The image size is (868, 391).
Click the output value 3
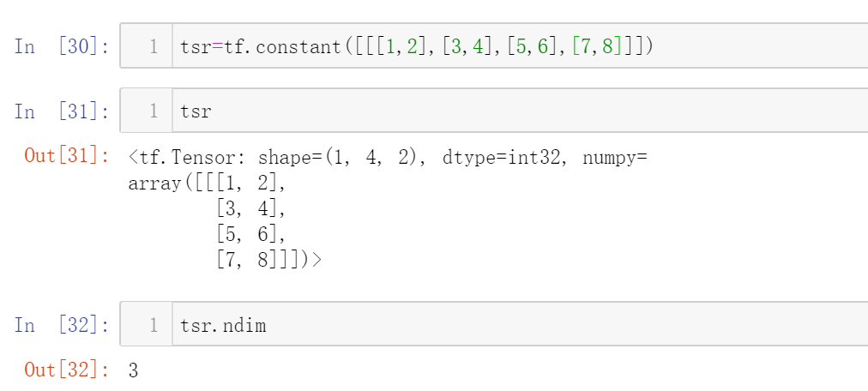tap(133, 370)
